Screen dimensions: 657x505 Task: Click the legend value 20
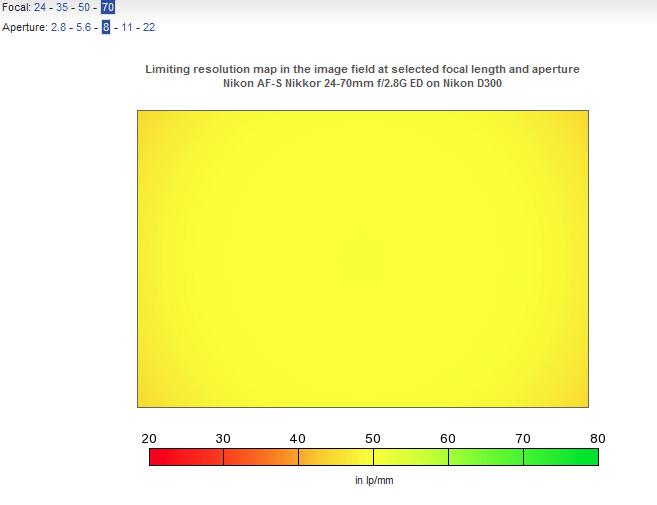(149, 438)
